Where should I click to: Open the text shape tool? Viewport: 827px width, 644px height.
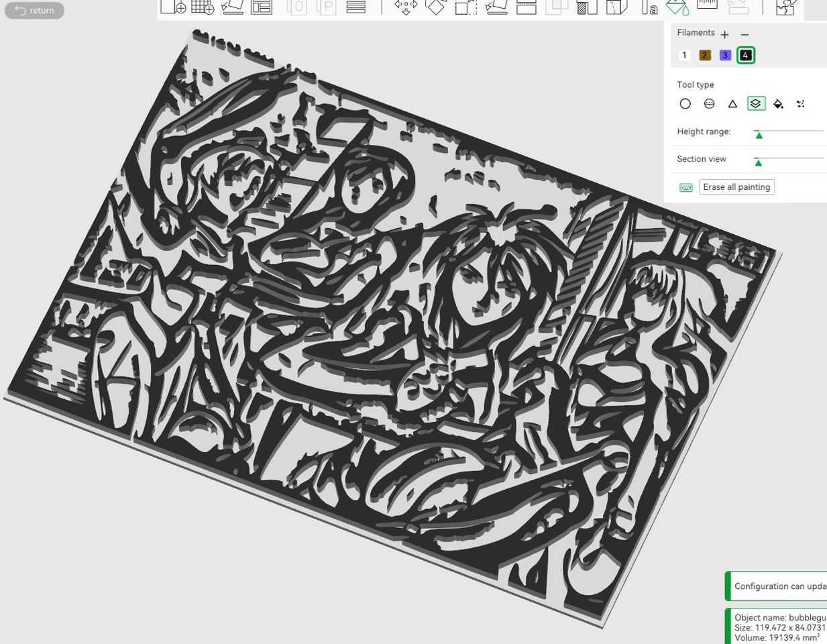(649, 7)
